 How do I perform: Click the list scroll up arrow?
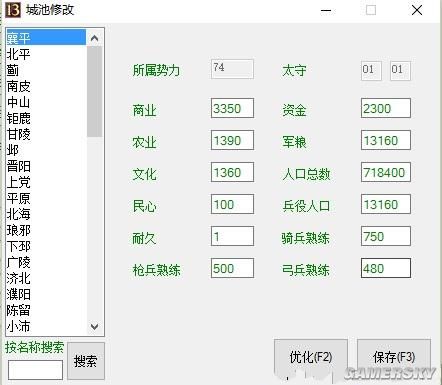click(x=94, y=38)
